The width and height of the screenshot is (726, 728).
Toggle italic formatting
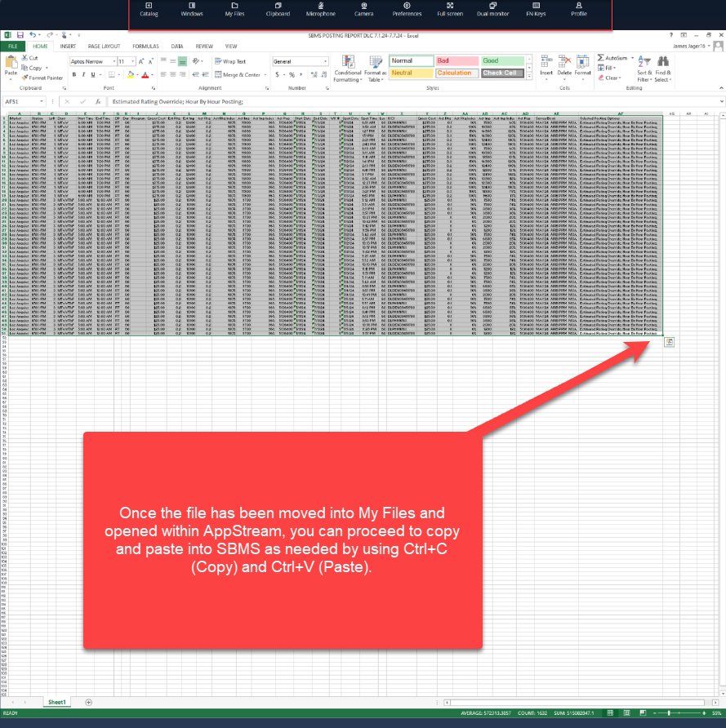(x=83, y=75)
